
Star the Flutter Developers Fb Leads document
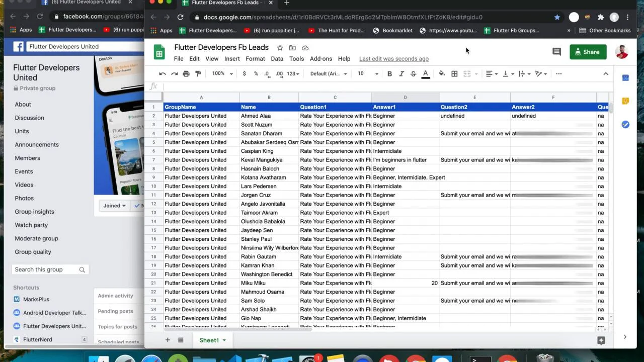280,48
